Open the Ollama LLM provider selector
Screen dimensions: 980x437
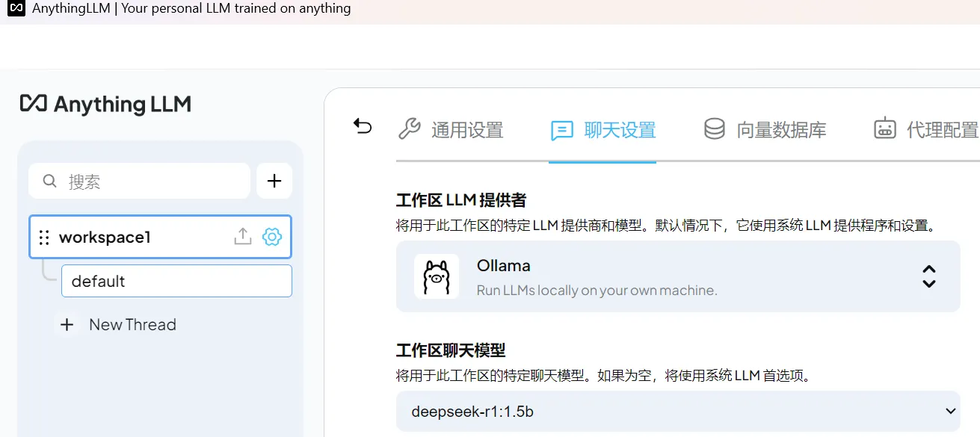[x=678, y=276]
